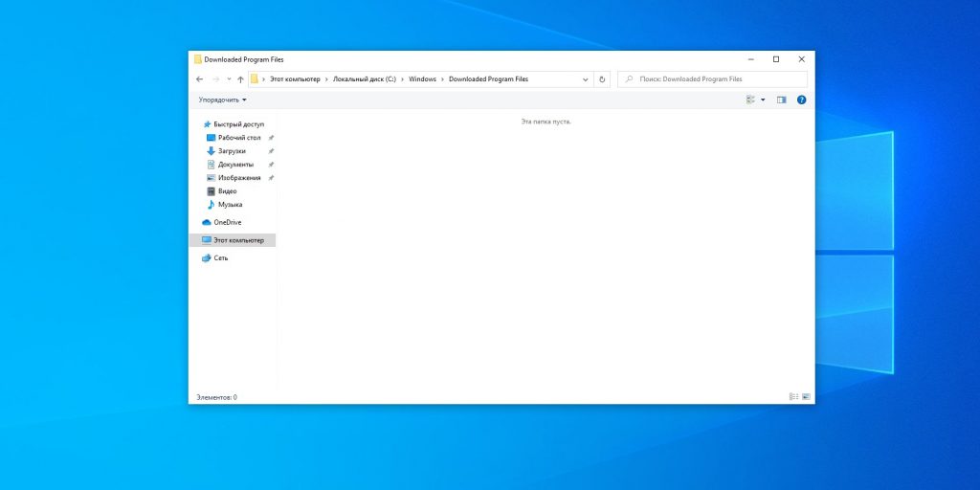
Task: Refresh the folder view
Action: coord(602,79)
